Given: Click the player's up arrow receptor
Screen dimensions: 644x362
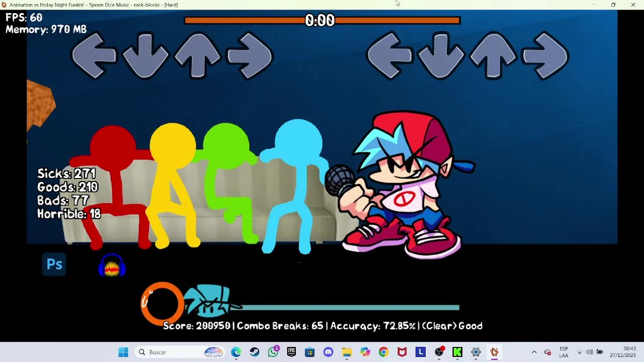Looking at the screenshot, I should pyautogui.click(x=493, y=55).
